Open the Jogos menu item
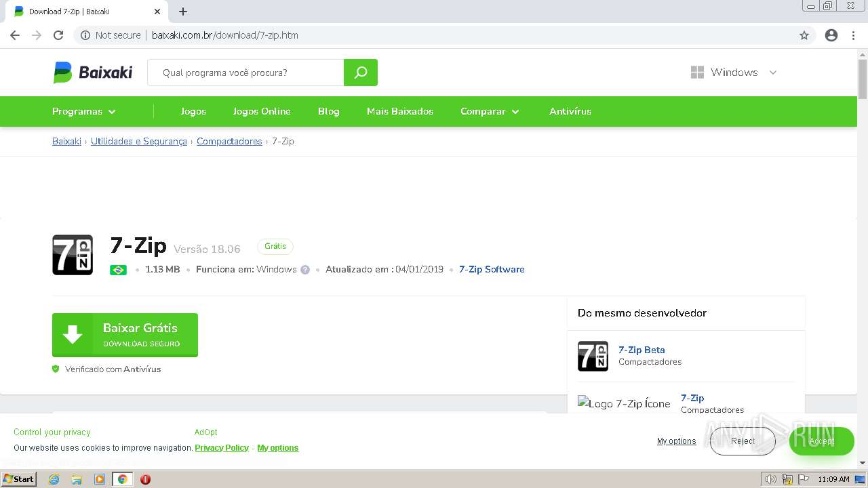Image resolution: width=868 pixels, height=488 pixels. coord(193,111)
